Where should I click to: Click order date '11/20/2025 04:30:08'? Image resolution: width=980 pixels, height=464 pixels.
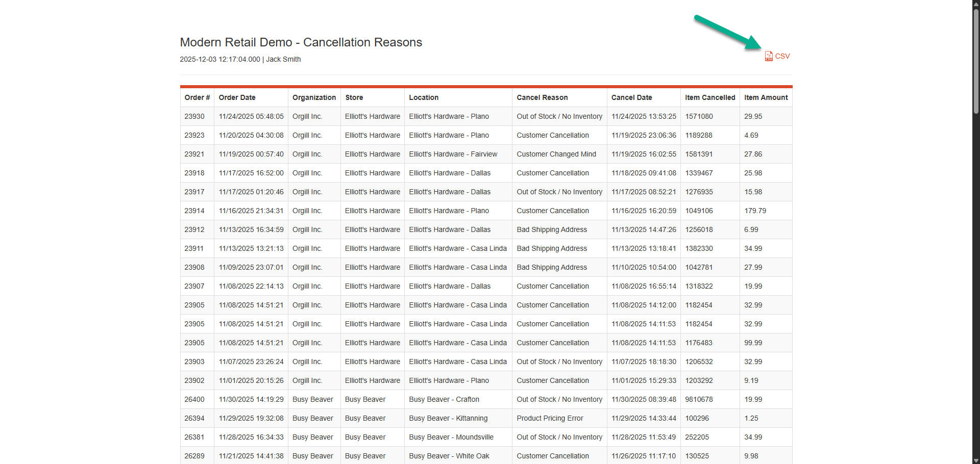tap(251, 135)
